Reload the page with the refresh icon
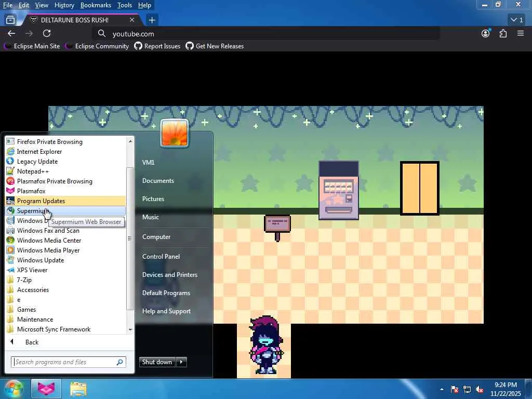This screenshot has height=399, width=532. coord(47,33)
